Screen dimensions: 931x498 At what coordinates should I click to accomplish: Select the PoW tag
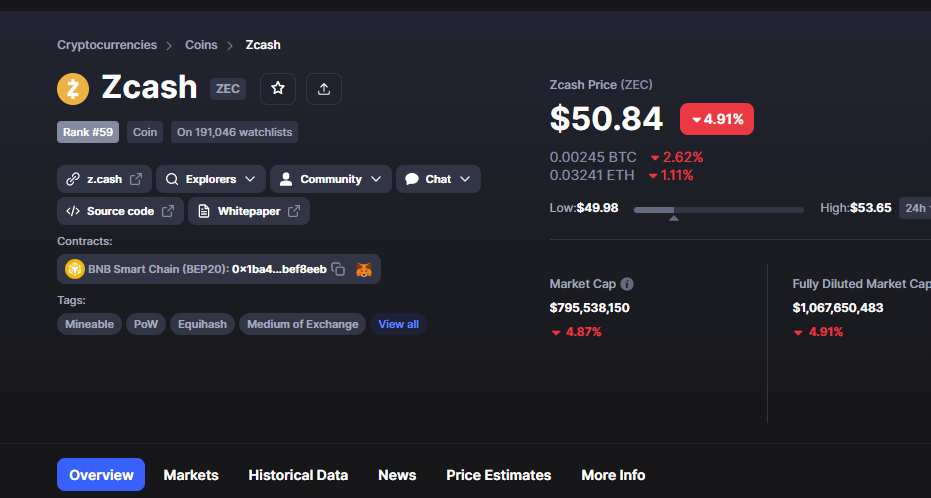tap(146, 324)
